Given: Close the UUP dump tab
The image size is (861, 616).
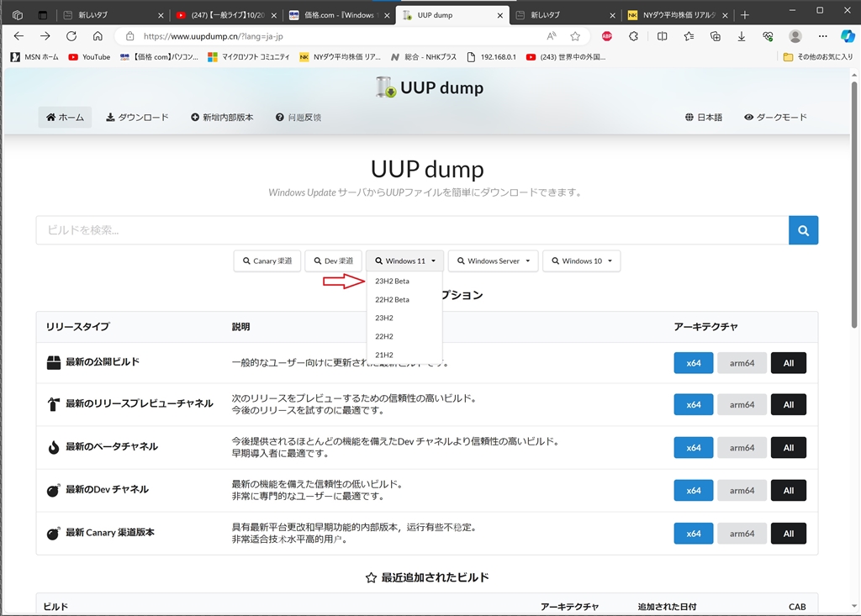Looking at the screenshot, I should point(499,15).
